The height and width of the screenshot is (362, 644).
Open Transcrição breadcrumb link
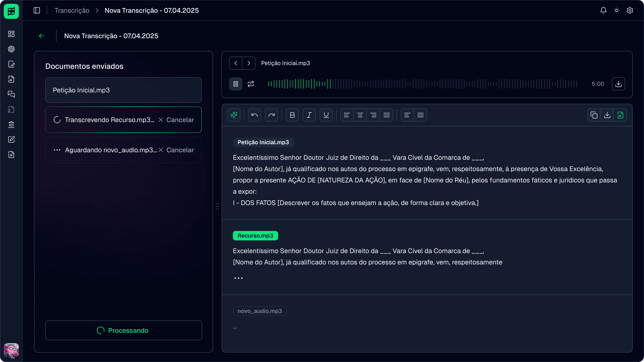pyautogui.click(x=72, y=10)
